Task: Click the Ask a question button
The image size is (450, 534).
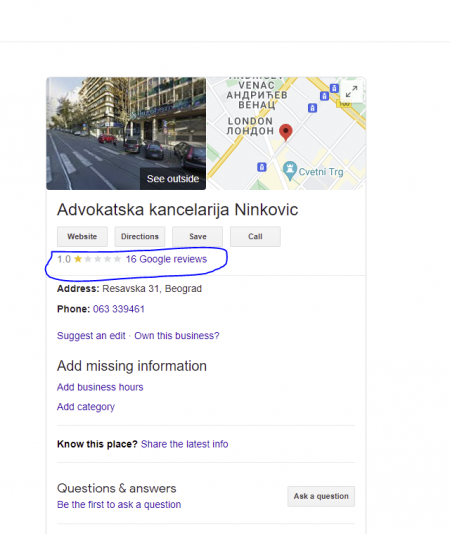Action: [321, 496]
